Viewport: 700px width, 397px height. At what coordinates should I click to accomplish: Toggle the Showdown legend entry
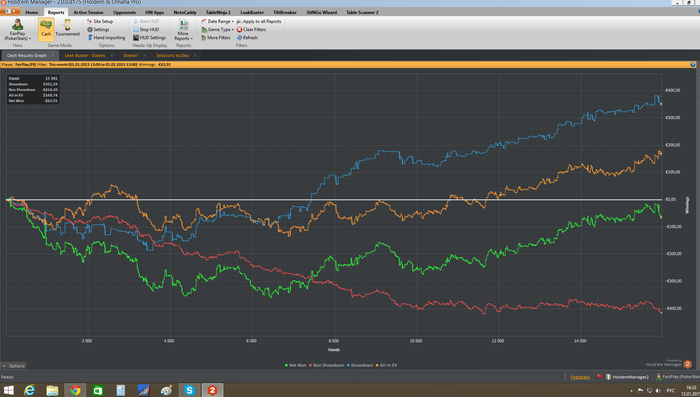[360, 365]
